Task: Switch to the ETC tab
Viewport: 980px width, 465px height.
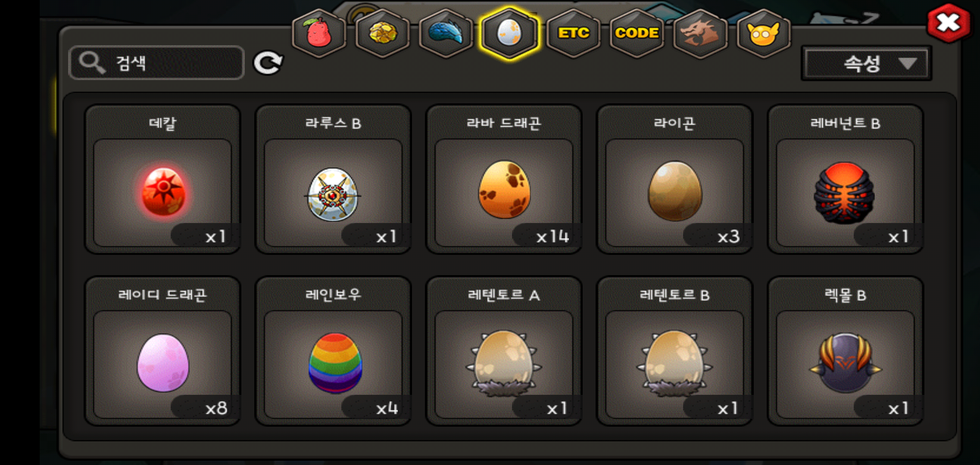Action: click(x=573, y=33)
